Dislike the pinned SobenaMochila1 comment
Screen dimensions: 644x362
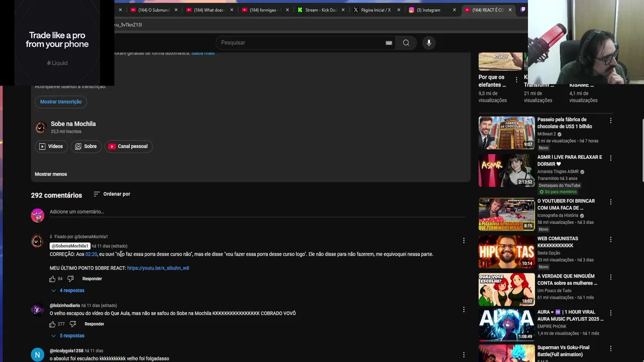(x=70, y=279)
